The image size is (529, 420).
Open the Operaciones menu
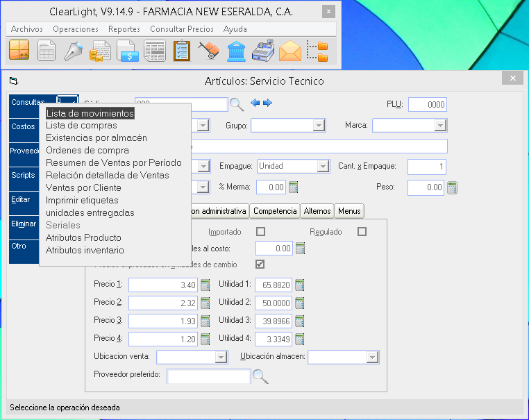(x=76, y=29)
